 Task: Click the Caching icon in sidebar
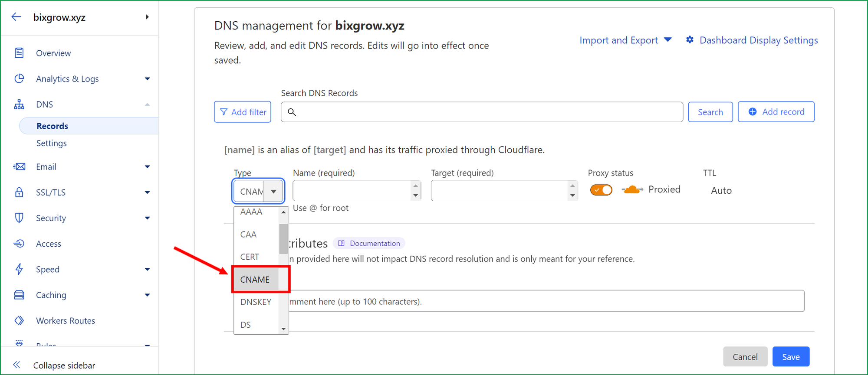coord(19,295)
